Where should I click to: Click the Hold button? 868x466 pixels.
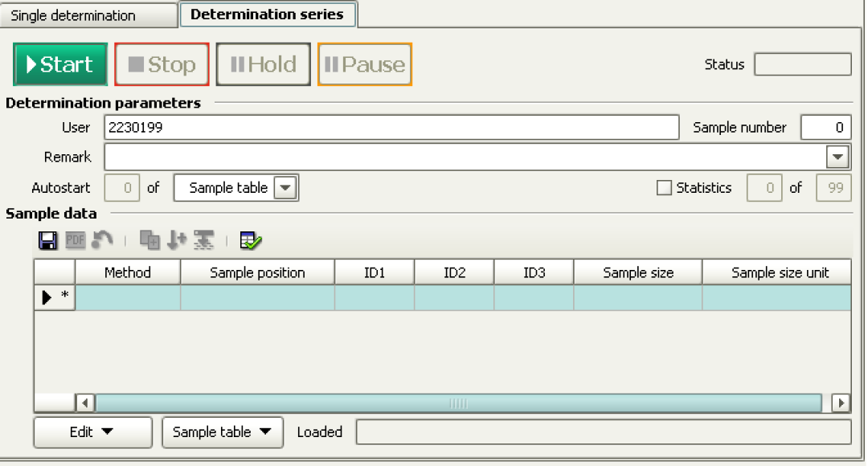[x=264, y=64]
